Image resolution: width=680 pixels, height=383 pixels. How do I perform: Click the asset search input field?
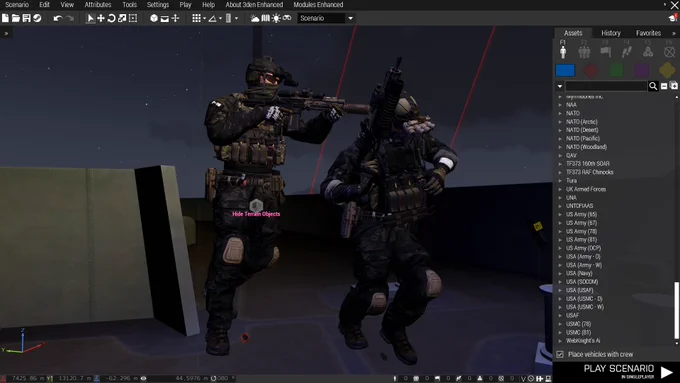click(x=606, y=86)
